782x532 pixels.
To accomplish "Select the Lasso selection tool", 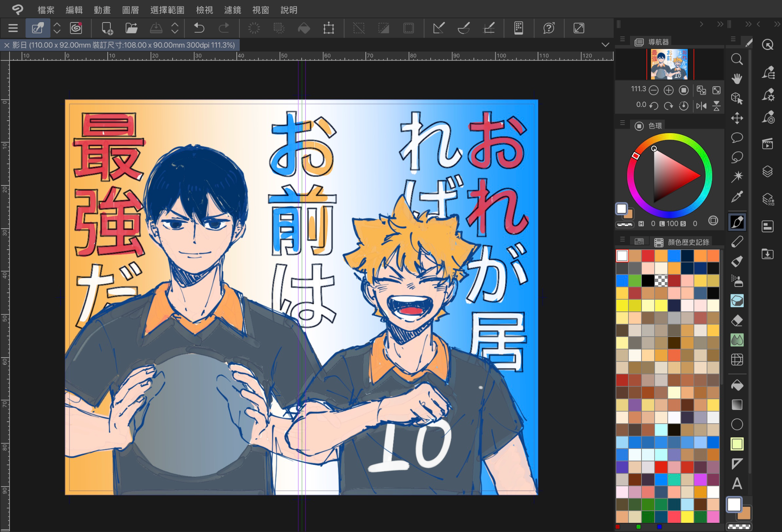I will click(x=737, y=157).
